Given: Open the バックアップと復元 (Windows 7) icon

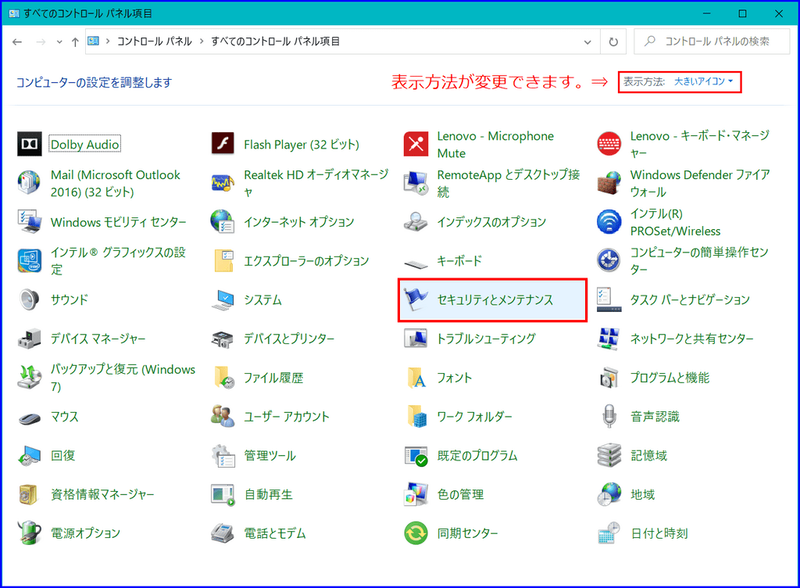Looking at the screenshot, I should tap(30, 377).
